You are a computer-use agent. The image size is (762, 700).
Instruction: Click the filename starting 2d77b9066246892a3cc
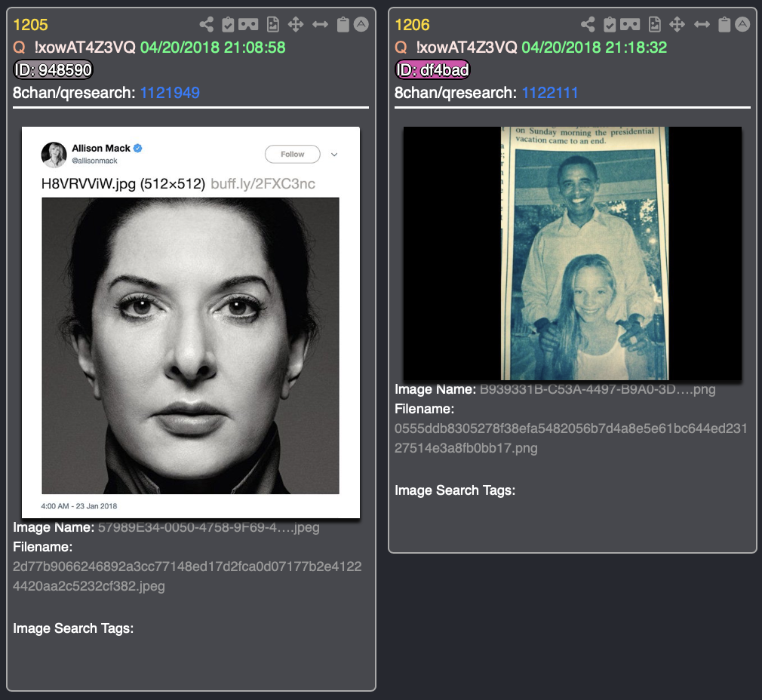point(187,576)
